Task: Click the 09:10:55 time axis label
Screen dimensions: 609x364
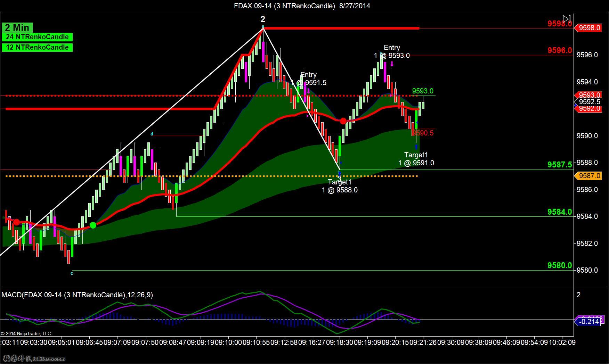Action: (256, 342)
